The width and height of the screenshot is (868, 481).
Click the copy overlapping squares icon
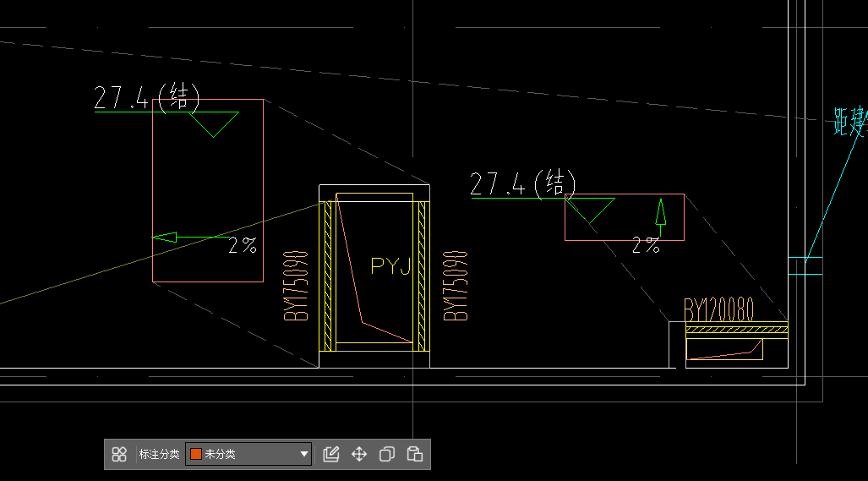click(x=387, y=455)
